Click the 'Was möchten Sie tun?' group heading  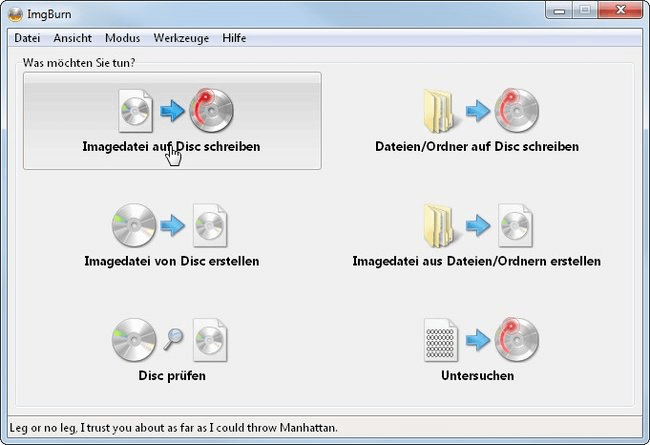[79, 63]
